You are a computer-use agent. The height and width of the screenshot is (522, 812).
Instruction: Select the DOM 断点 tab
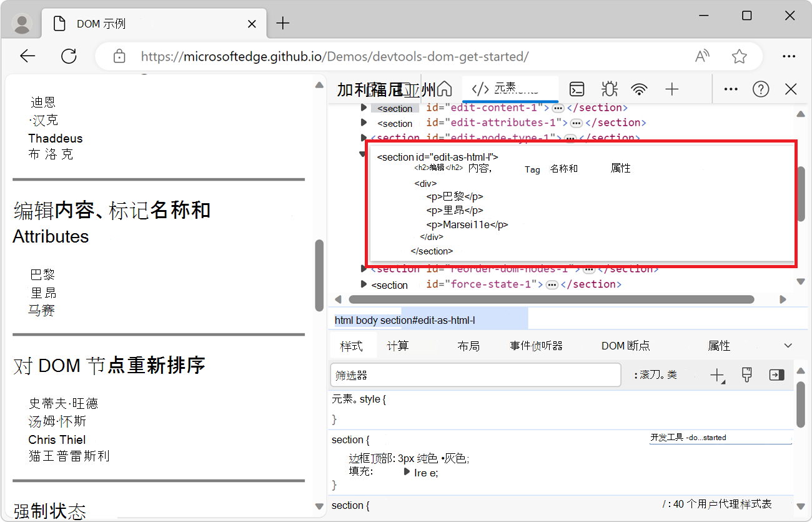(x=626, y=346)
